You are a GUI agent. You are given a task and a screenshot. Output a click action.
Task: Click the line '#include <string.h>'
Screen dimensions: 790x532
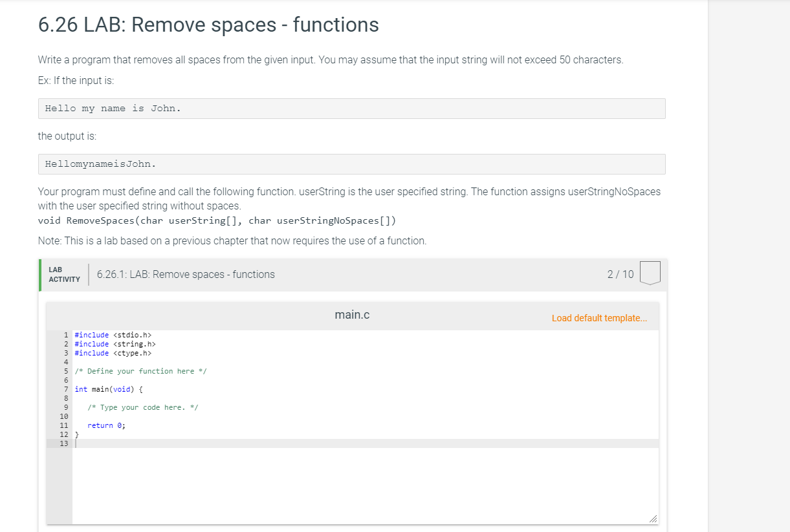[115, 344]
